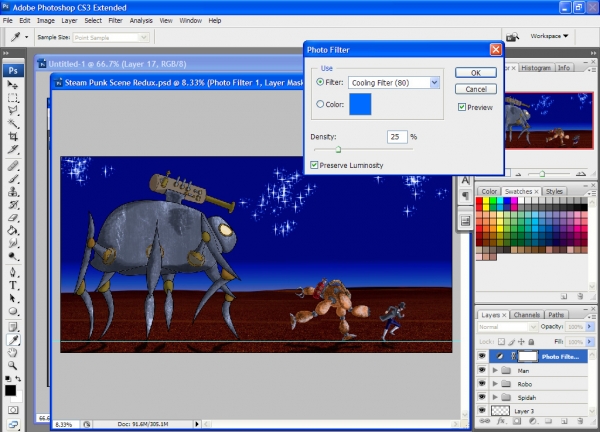The height and width of the screenshot is (432, 600).
Task: Select the Crop tool
Action: click(13, 136)
